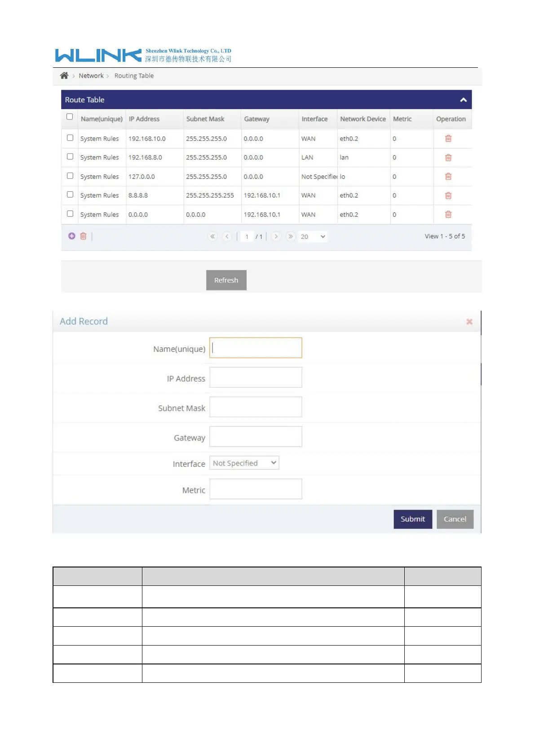Click the Metric input in Add Record
The width and height of the screenshot is (535, 756).
click(256, 489)
